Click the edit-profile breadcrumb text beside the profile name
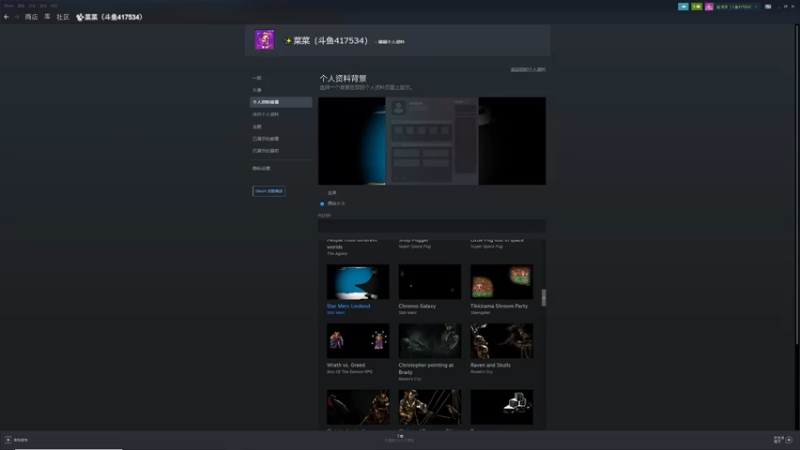800x450 pixels. [391, 42]
